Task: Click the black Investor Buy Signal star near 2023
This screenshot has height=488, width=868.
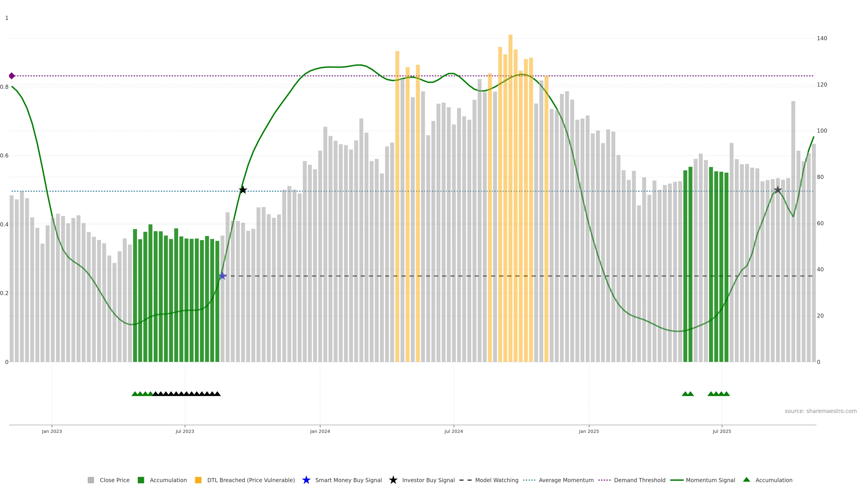Action: [243, 190]
